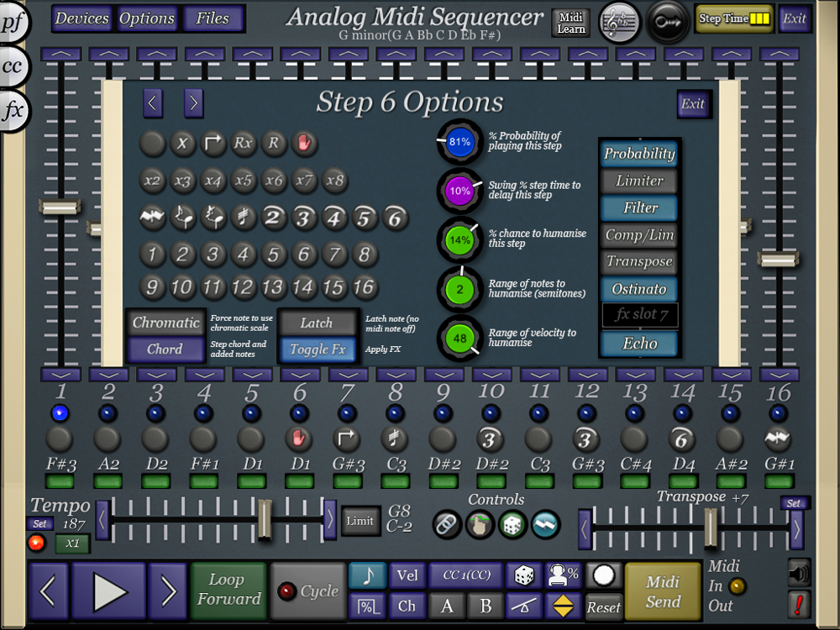Image resolution: width=840 pixels, height=630 pixels.
Task: Click the Tempo slider handle
Action: pyautogui.click(x=265, y=519)
